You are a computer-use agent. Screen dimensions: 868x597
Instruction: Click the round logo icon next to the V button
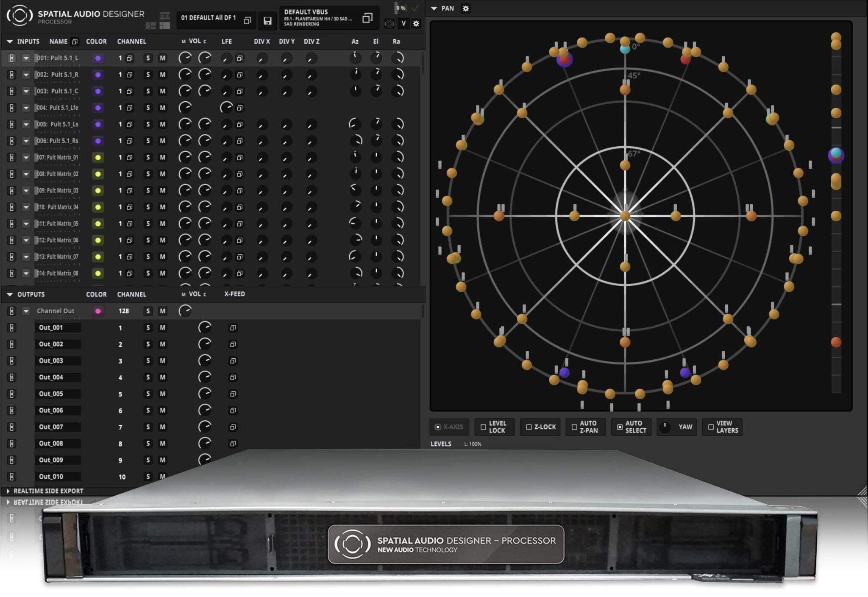pyautogui.click(x=389, y=24)
